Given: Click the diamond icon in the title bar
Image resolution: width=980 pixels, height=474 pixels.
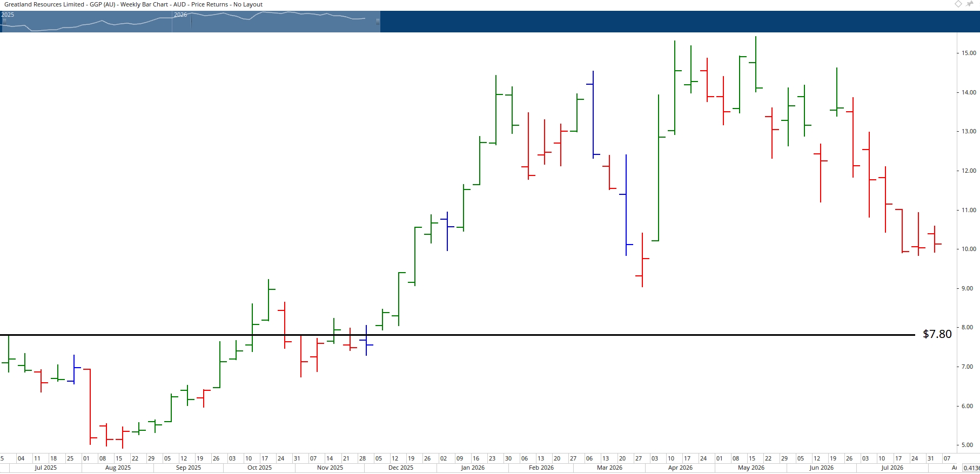Looking at the screenshot, I should (958, 4).
